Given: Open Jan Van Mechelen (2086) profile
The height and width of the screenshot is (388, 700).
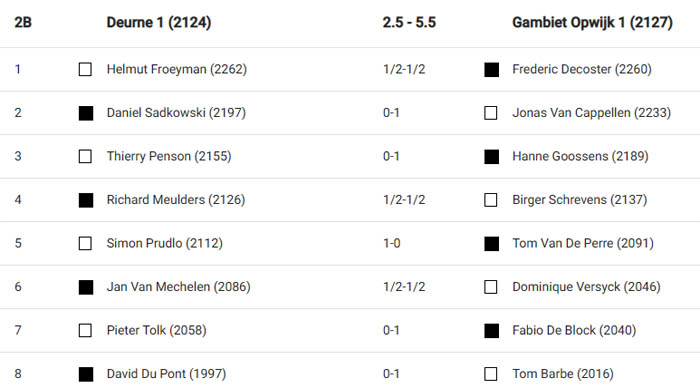Looking at the screenshot, I should (178, 287).
